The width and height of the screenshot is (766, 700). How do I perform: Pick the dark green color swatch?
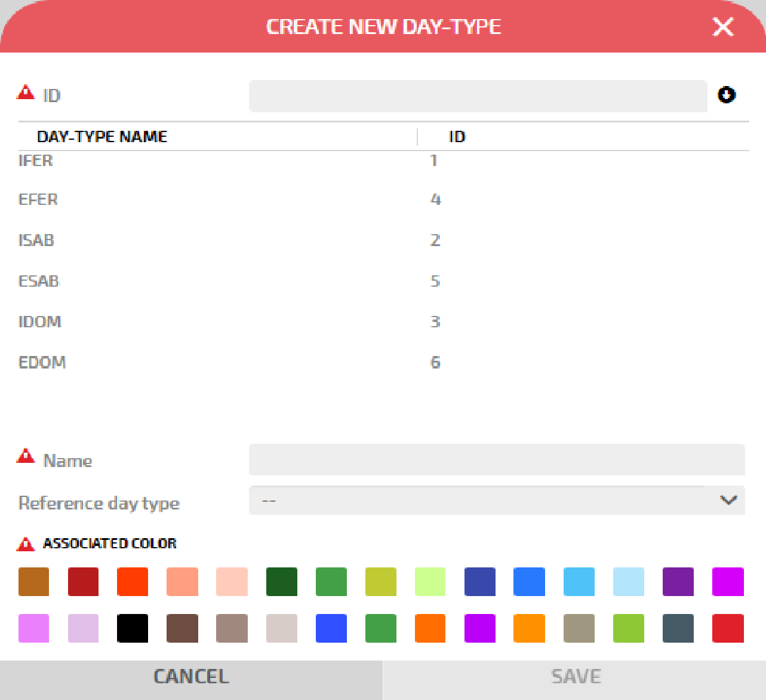[281, 582]
